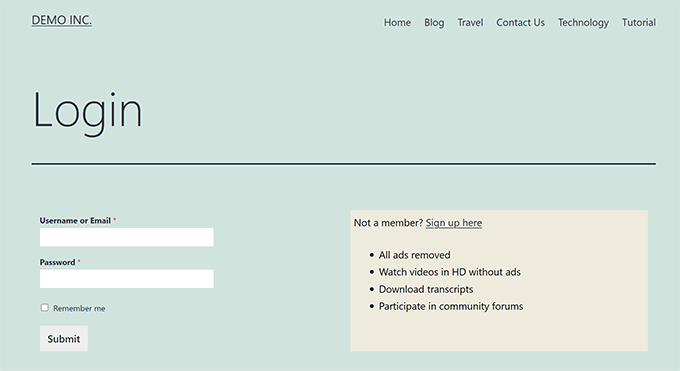Open the DEMO INC. site title link
The width and height of the screenshot is (680, 371).
(x=62, y=20)
